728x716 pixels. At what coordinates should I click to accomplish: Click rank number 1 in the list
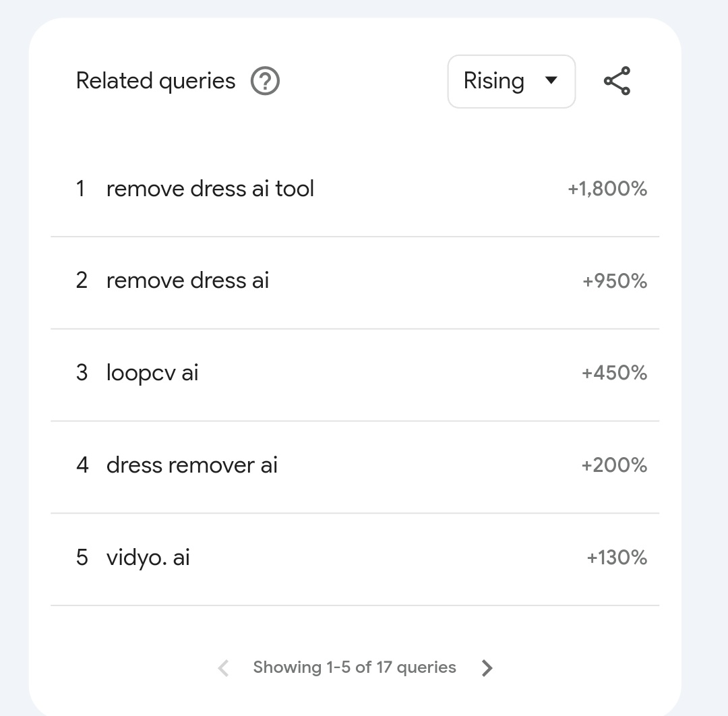coord(80,189)
